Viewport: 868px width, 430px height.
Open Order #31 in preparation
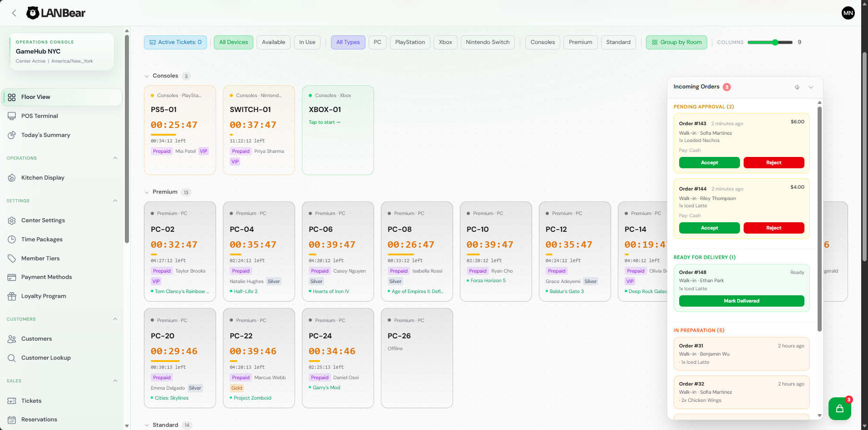click(x=742, y=354)
